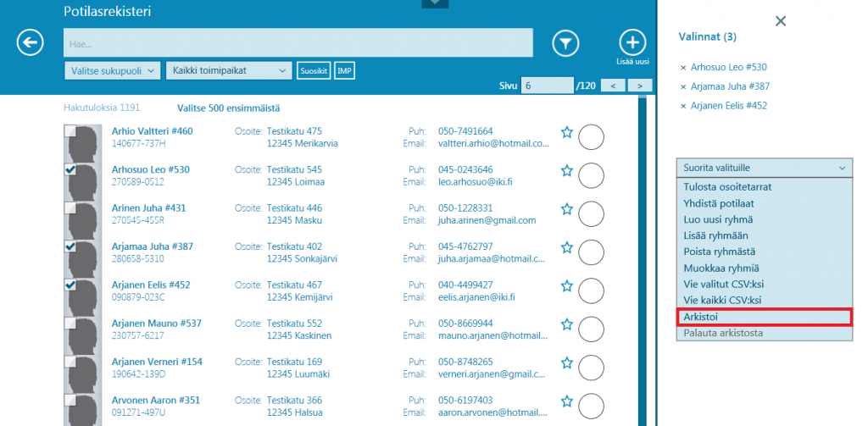
Task: Open the filter funnel icon
Action: pos(565,42)
